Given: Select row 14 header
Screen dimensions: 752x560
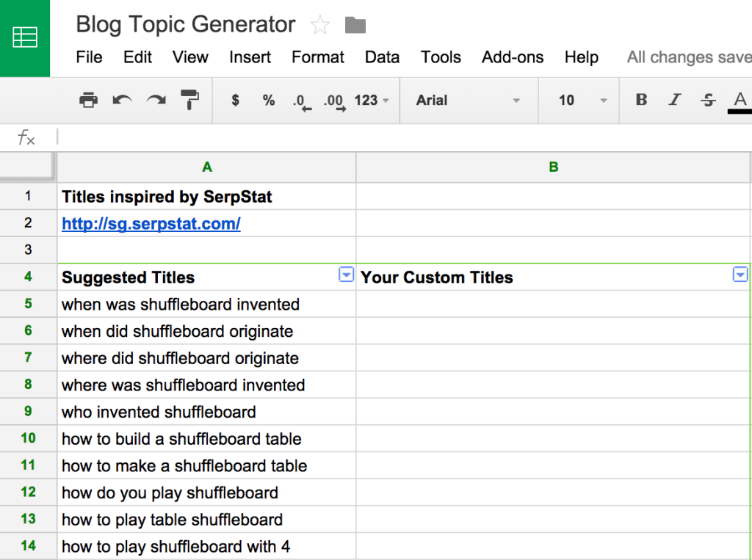Looking at the screenshot, I should (x=28, y=545).
